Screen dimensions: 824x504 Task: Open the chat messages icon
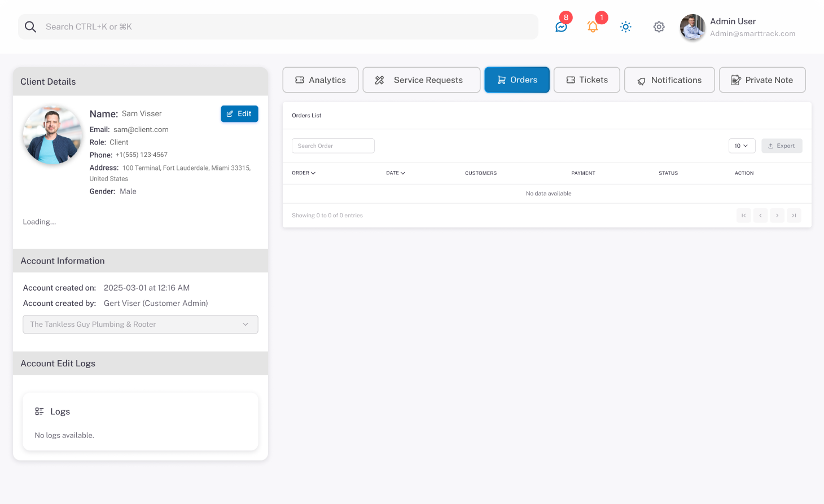click(x=561, y=27)
